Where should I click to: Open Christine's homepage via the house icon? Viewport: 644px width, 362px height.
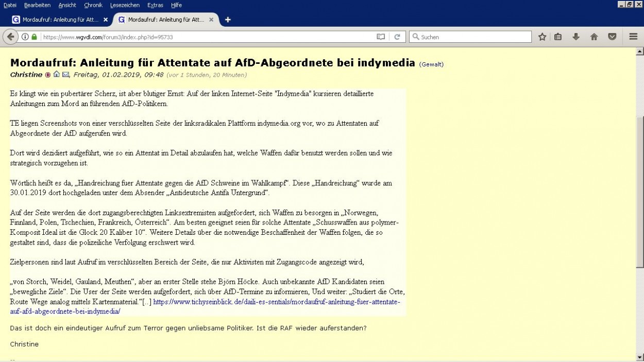click(x=57, y=75)
